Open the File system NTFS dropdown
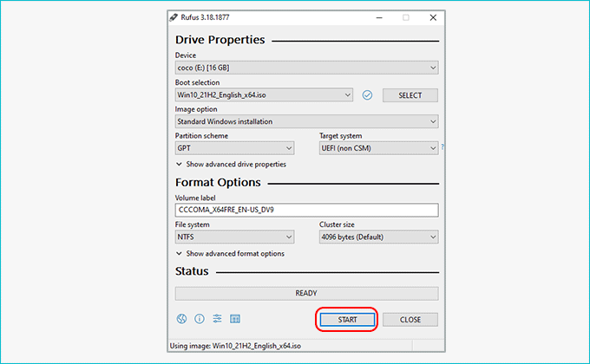This screenshot has height=364, width=590. click(235, 237)
